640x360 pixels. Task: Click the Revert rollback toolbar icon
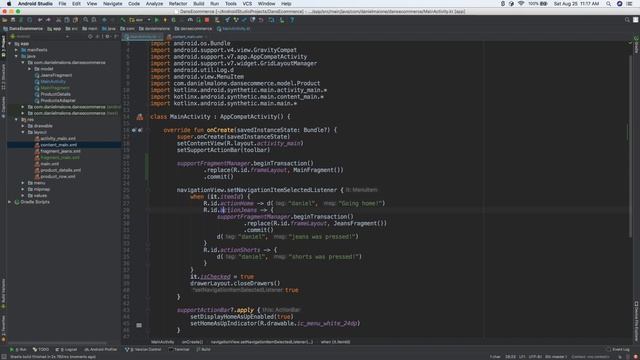(x=261, y=20)
